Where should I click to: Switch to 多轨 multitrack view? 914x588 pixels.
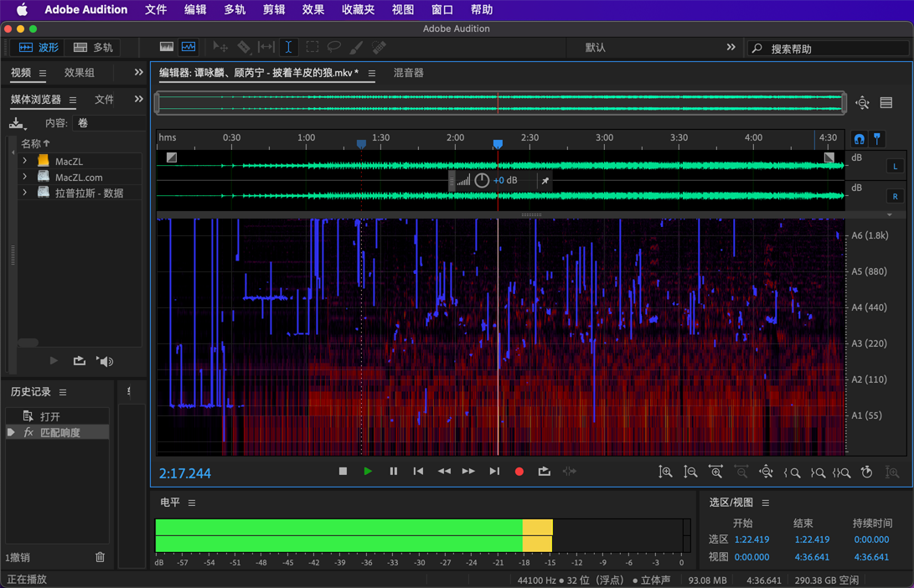pyautogui.click(x=94, y=48)
